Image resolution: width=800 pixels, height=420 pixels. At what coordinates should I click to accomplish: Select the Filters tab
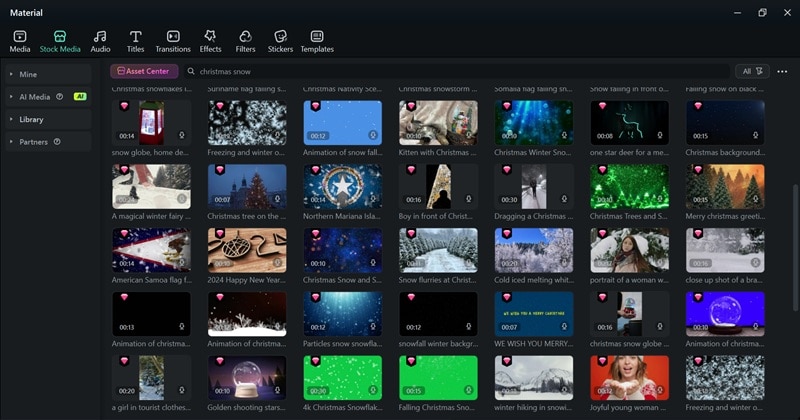pyautogui.click(x=245, y=41)
